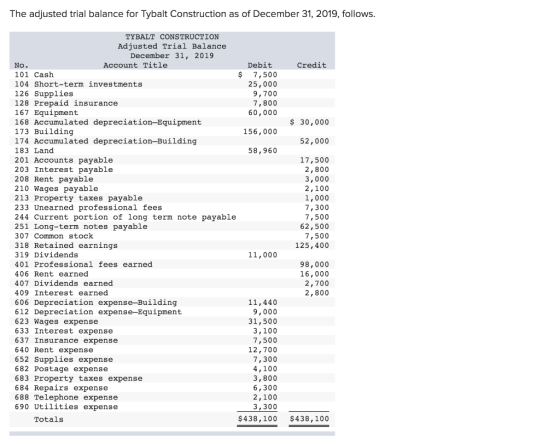Click the '682 Postage expense' label
560x444 pixels.
pos(61,369)
